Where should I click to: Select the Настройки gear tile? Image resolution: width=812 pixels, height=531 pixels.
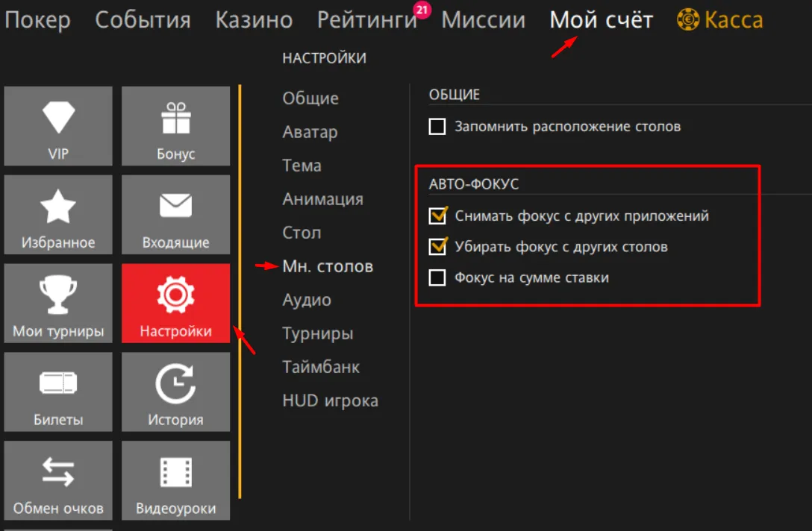[175, 303]
